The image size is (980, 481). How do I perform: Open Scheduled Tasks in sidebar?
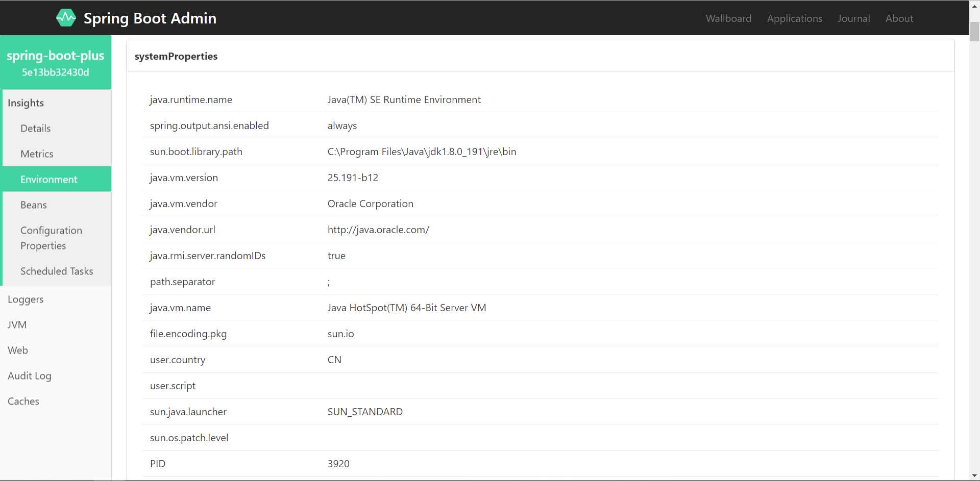click(57, 271)
